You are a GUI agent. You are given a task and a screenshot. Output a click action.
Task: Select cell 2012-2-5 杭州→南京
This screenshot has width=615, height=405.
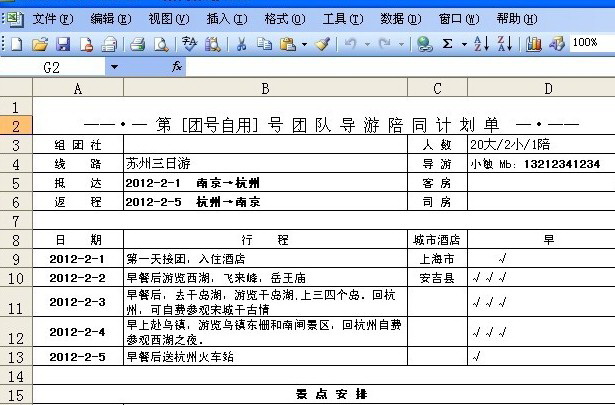tap(266, 201)
